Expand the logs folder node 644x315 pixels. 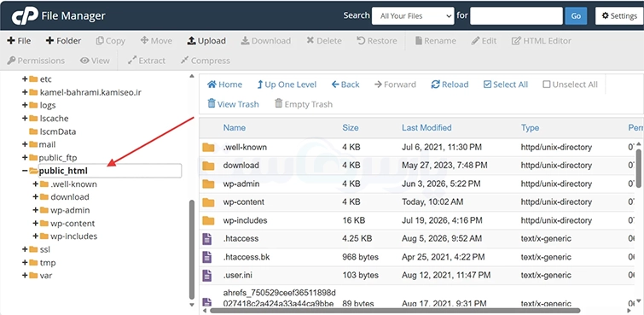coord(25,105)
